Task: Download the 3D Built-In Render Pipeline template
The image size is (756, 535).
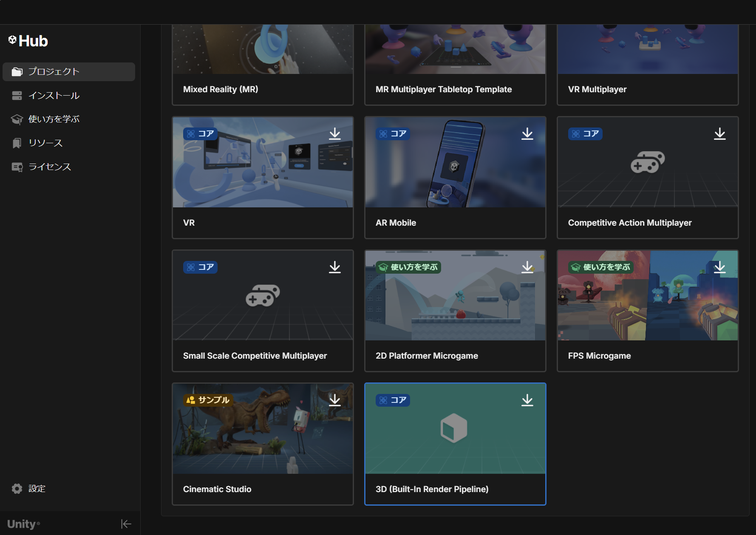Action: click(527, 400)
